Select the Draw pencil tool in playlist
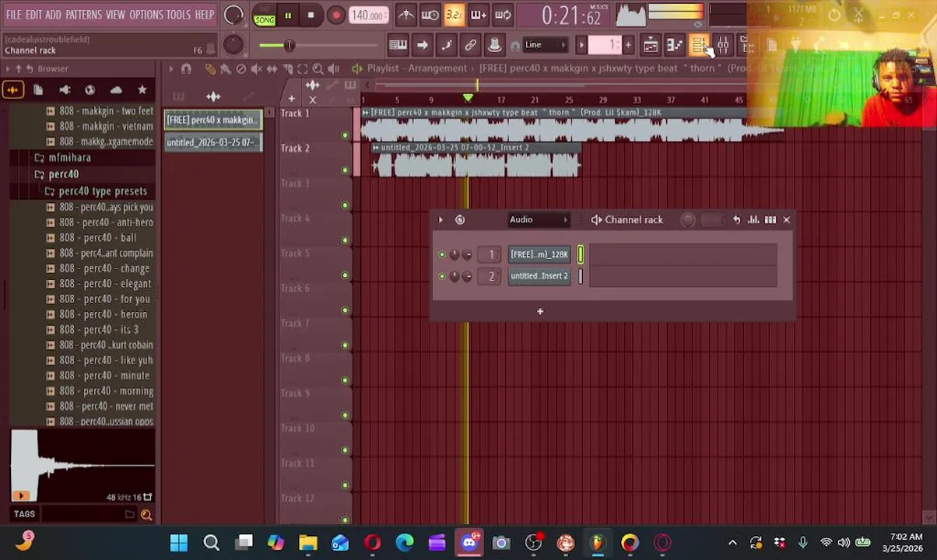The image size is (937, 560). 210,68
